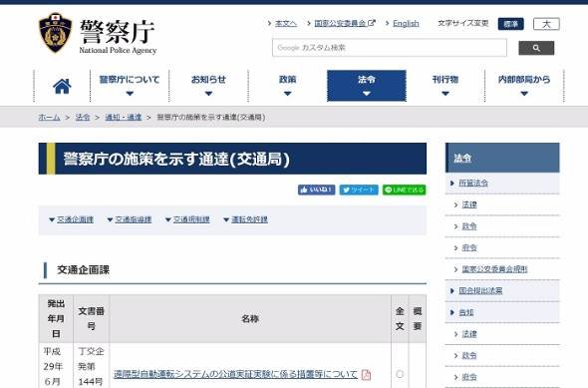Open 法律 under 所管法令 in sidebar
Image resolution: width=588 pixels, height=388 pixels.
tap(469, 204)
